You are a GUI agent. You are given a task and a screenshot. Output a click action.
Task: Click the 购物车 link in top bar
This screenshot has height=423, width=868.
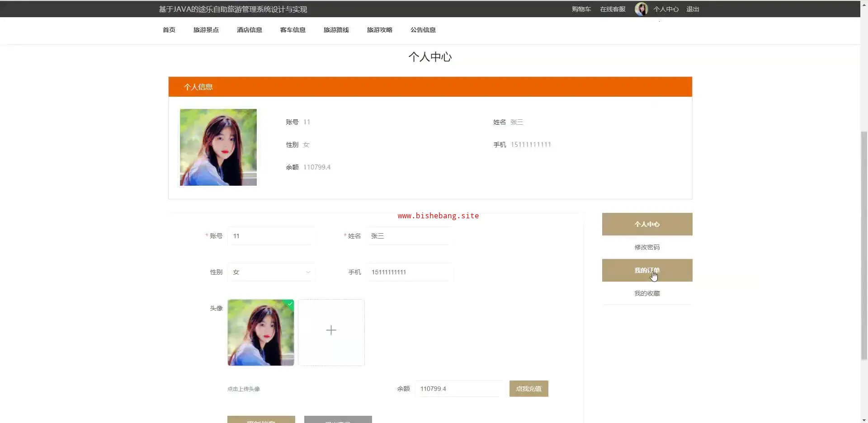pos(581,9)
